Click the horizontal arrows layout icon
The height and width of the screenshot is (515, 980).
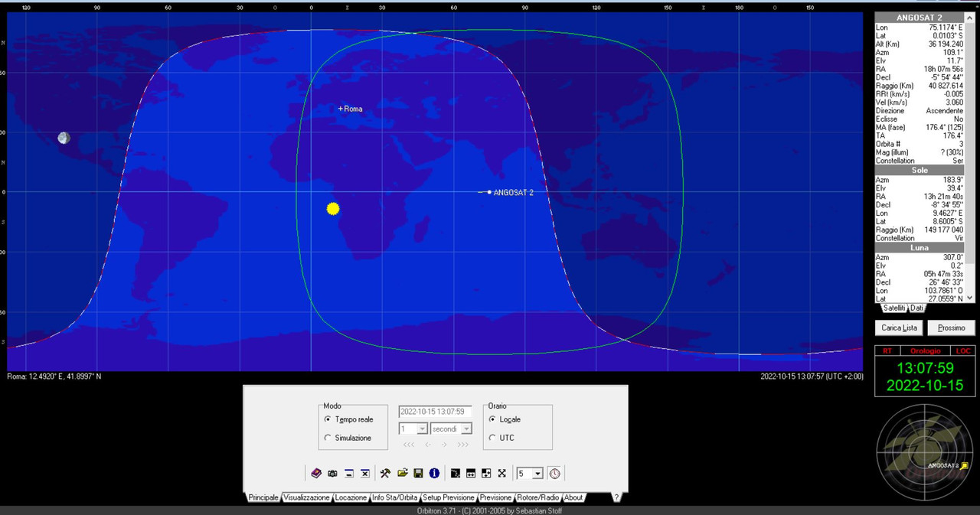(x=471, y=473)
